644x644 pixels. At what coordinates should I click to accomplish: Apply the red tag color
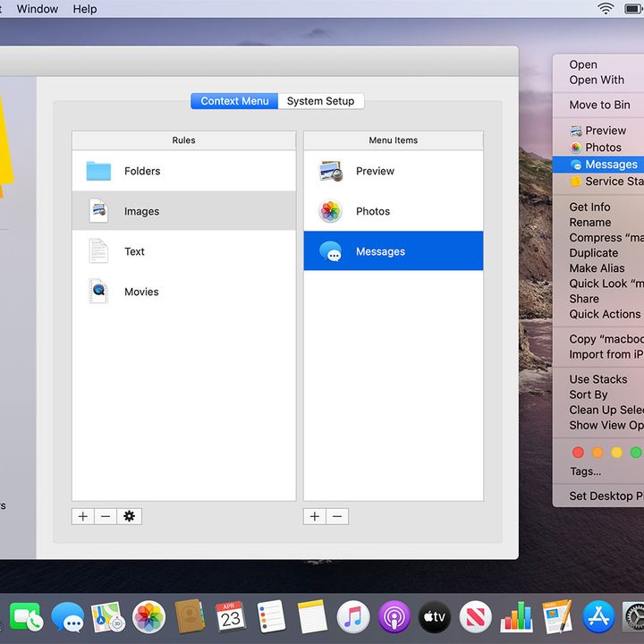pos(578,453)
